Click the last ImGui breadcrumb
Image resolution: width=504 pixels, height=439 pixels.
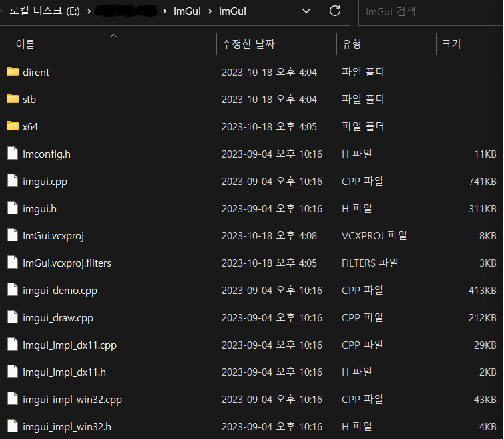pyautogui.click(x=232, y=11)
